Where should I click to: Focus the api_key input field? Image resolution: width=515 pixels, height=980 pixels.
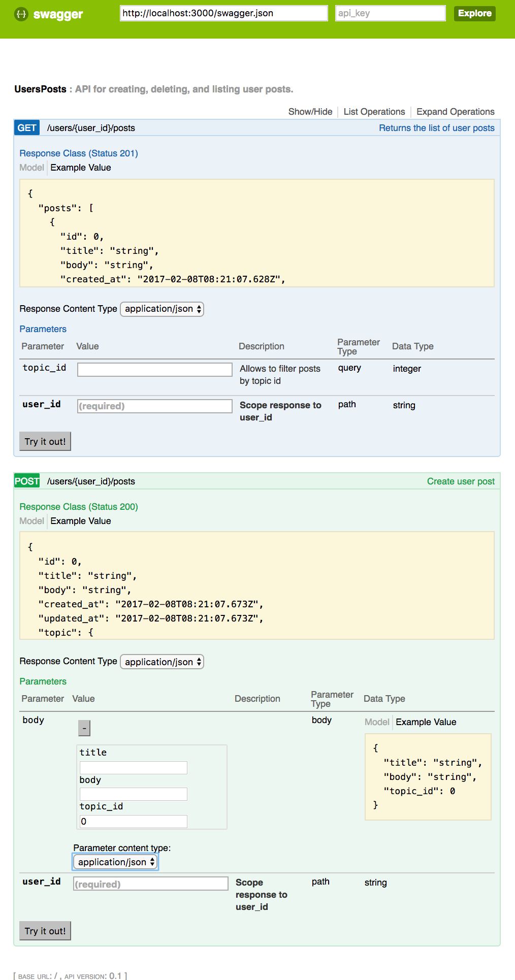pos(391,13)
